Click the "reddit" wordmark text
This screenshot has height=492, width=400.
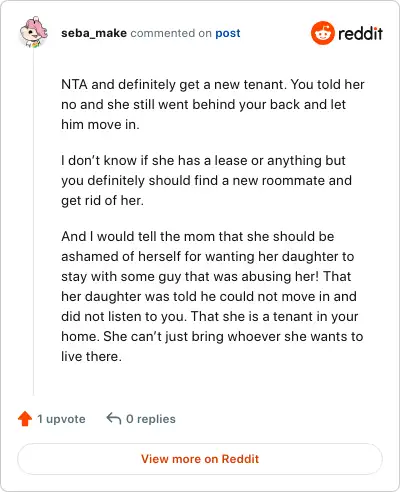tap(360, 34)
